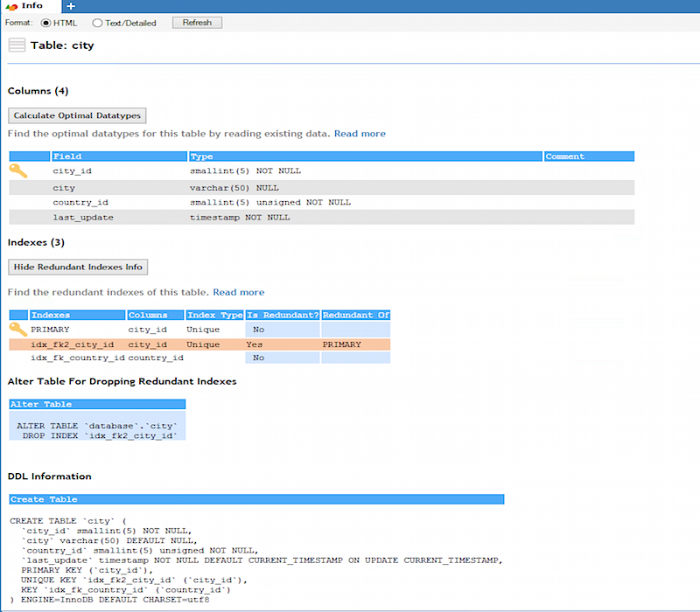The height and width of the screenshot is (612, 700).
Task: Click primary key icon for city_id column
Action: coord(18,170)
